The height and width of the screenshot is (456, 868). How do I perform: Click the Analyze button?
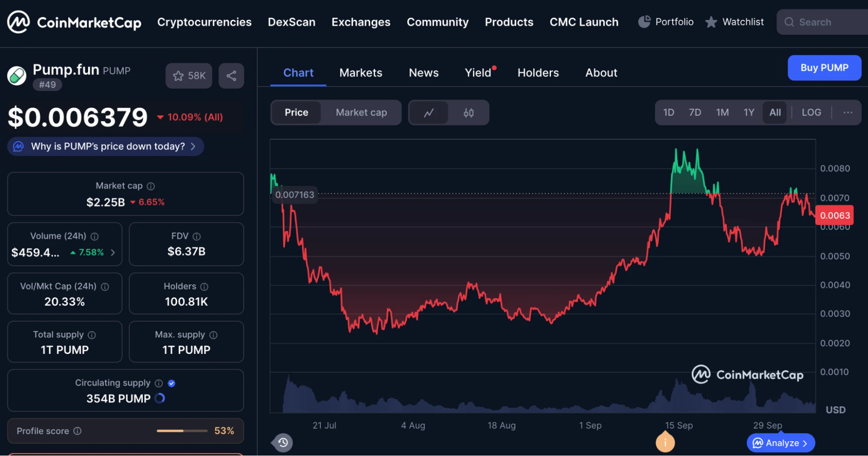(x=780, y=443)
